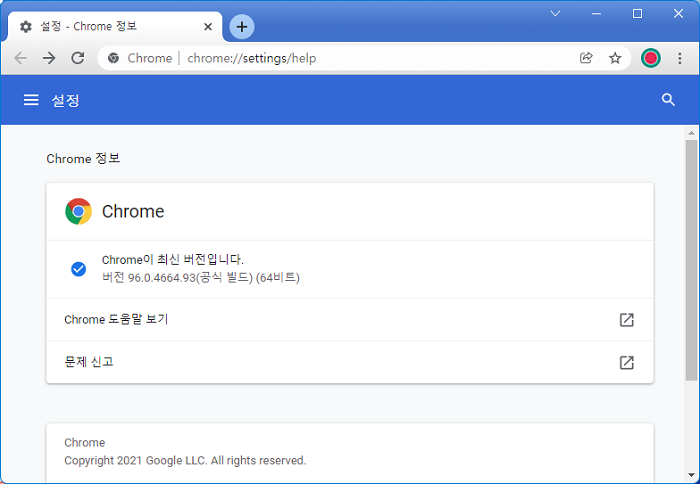Click external link icon for Chrome 도움말 보기

pyautogui.click(x=627, y=320)
